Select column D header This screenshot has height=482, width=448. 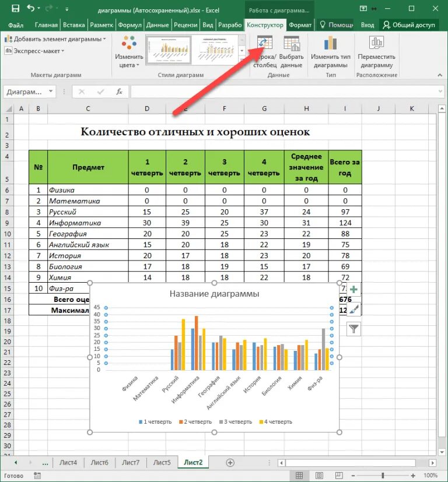(x=147, y=108)
